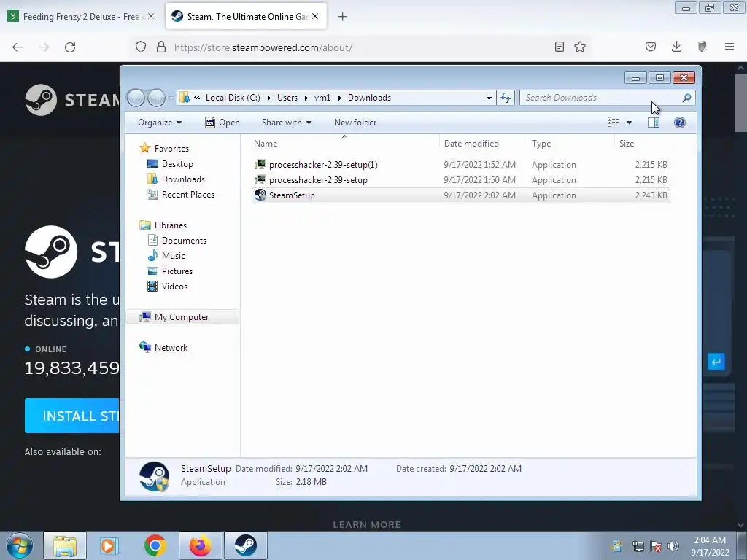Open the Firefox hamburger menu
This screenshot has width=747, height=560.
coord(729,47)
